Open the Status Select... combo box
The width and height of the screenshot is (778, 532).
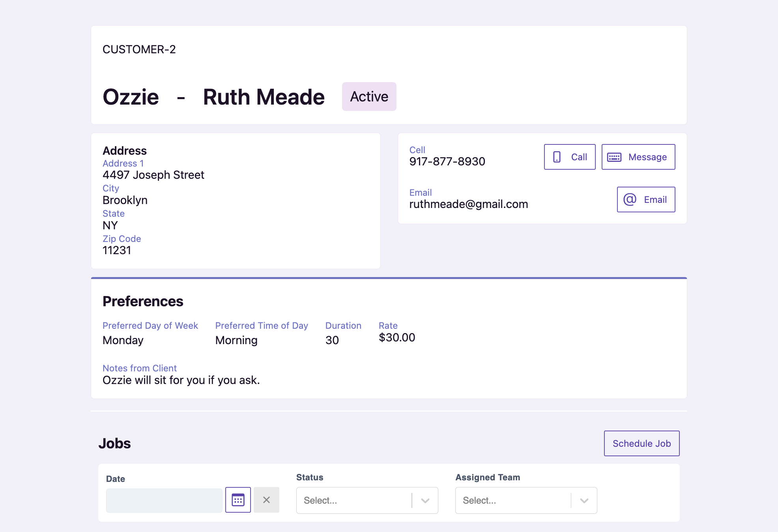coord(354,500)
